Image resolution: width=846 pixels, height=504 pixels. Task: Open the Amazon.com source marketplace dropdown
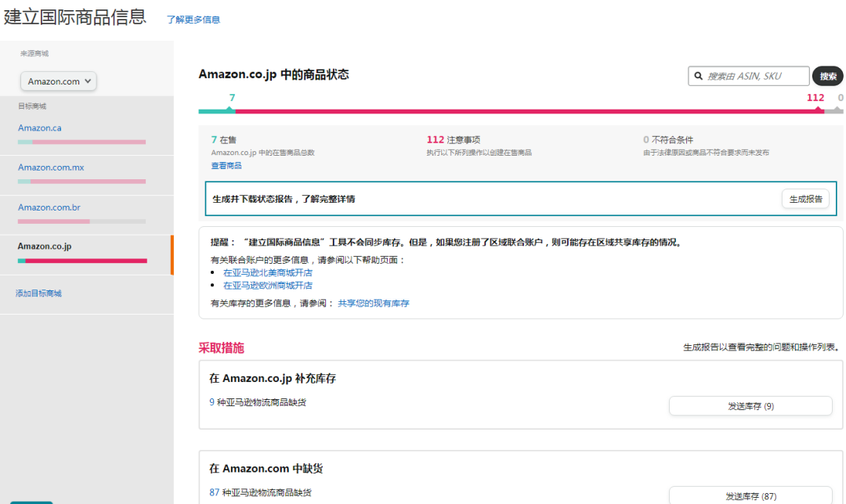(x=58, y=81)
